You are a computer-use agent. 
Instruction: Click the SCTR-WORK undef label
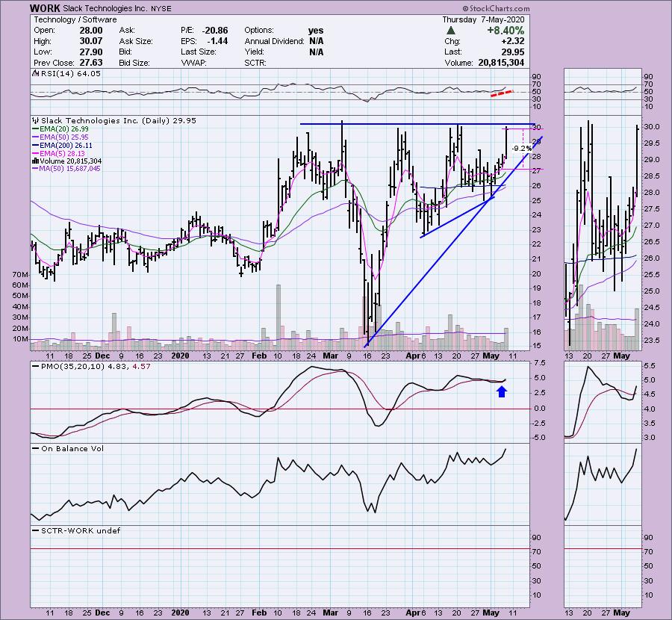click(x=77, y=531)
